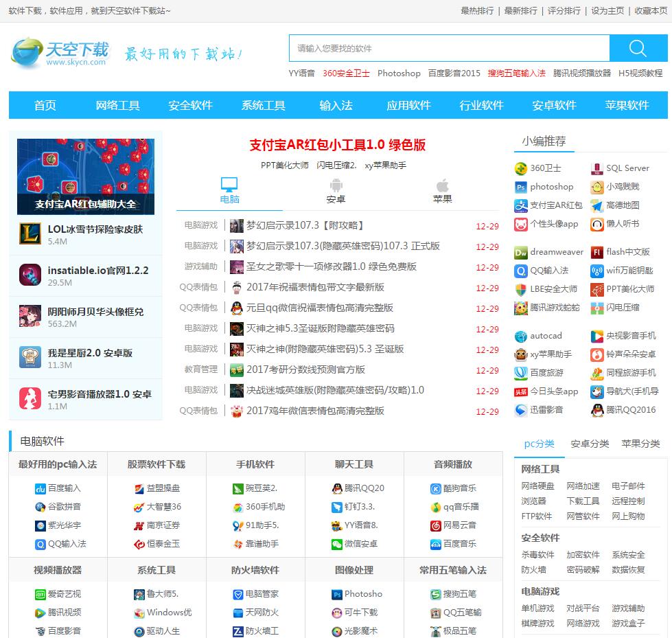The width and height of the screenshot is (672, 638).
Task: Click the 设为主页 link
Action: (607, 11)
